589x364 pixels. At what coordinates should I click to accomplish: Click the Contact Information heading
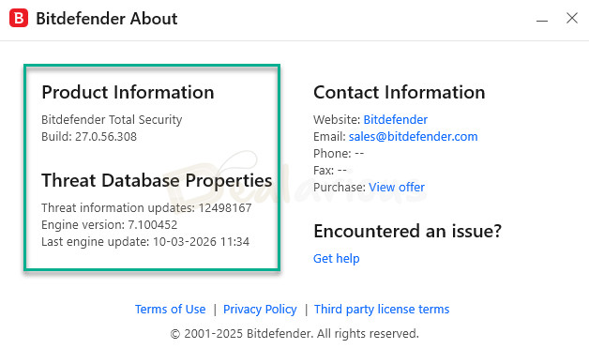coord(400,93)
